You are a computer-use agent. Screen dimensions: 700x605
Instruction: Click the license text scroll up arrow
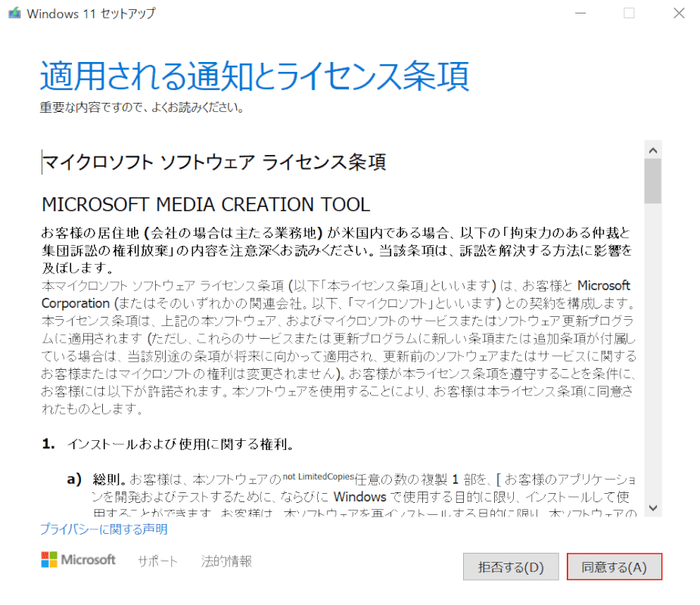[652, 150]
